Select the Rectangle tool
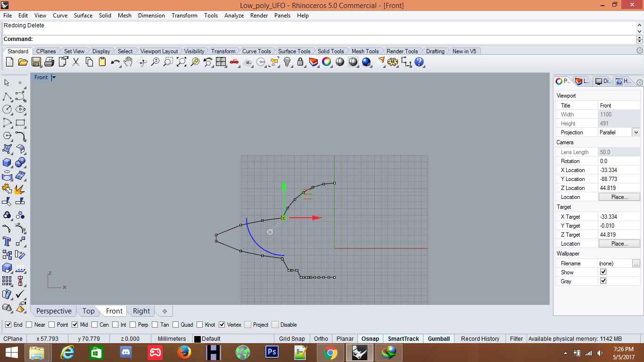644x362 pixels. (20, 123)
